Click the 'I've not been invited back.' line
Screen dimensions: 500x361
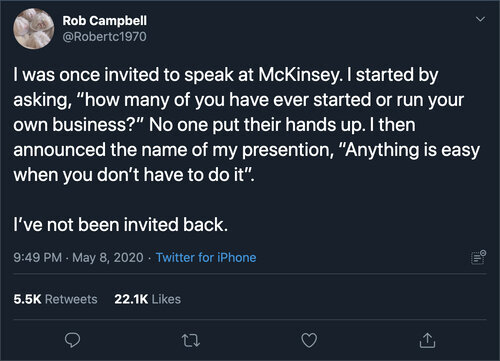coord(121,225)
